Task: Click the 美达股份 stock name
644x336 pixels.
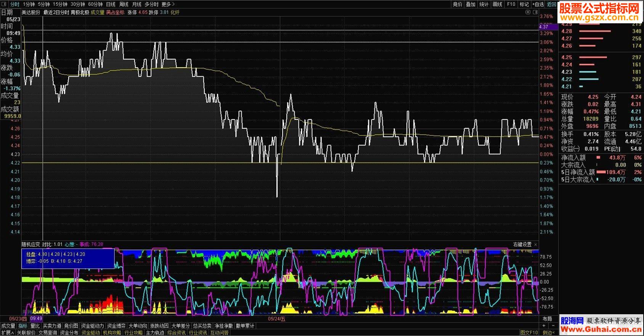Action: 31,12
